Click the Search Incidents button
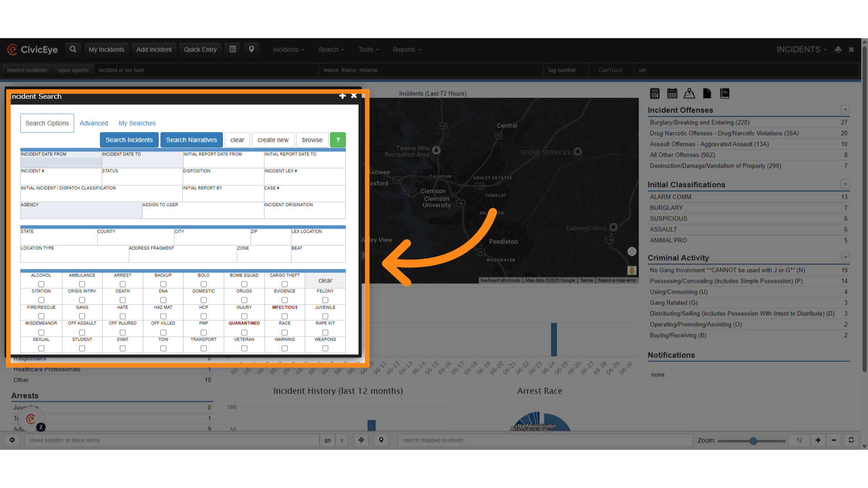The width and height of the screenshot is (868, 488). pos(129,140)
